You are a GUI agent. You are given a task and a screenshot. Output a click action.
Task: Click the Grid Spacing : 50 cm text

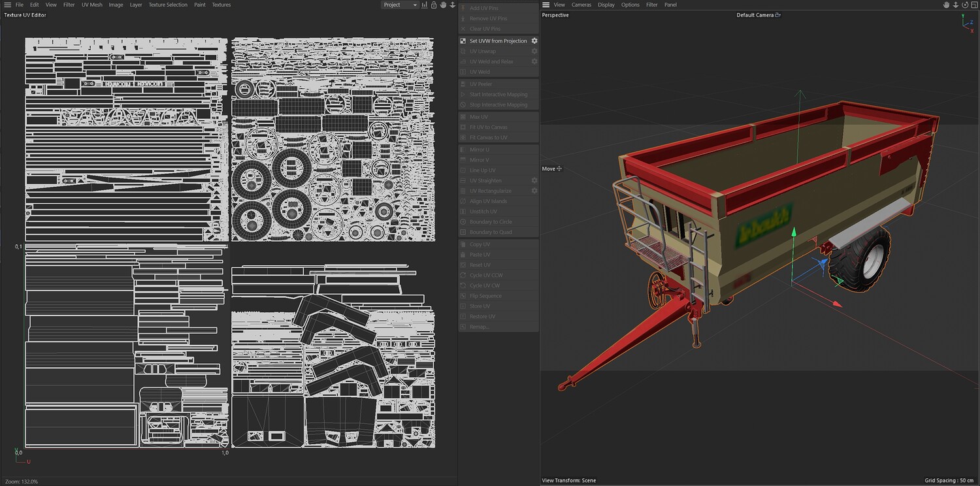[x=951, y=481]
